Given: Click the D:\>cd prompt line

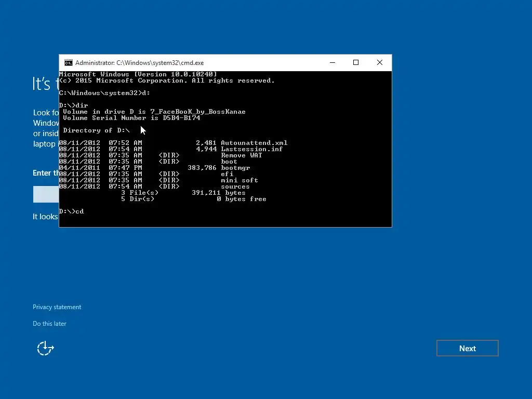Looking at the screenshot, I should (71, 211).
